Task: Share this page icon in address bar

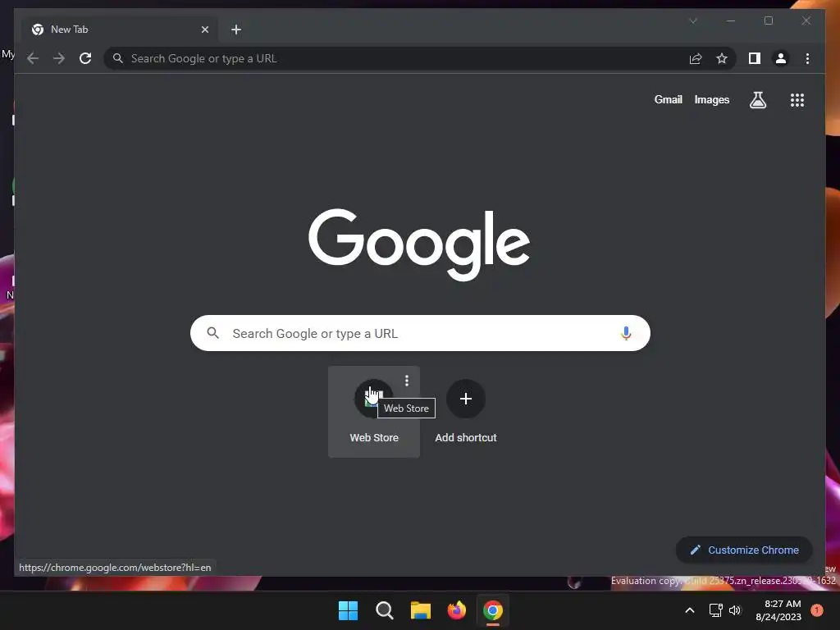Action: pyautogui.click(x=696, y=58)
